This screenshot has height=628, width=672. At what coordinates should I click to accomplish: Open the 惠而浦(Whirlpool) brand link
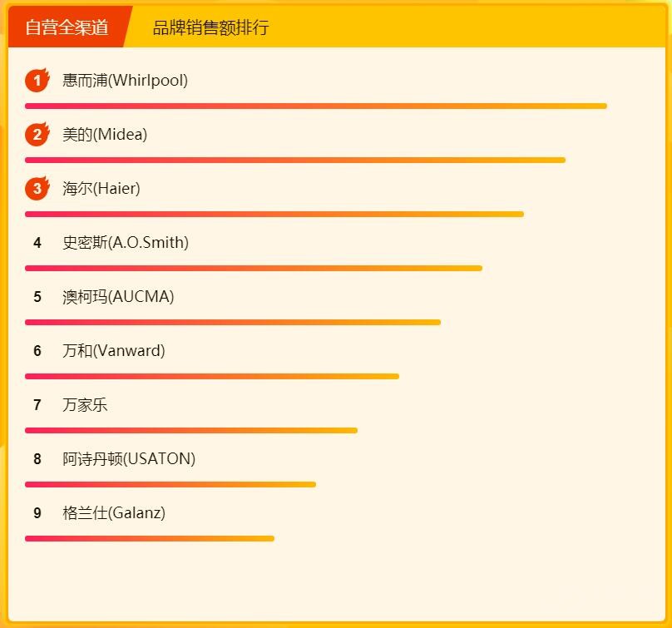click(x=125, y=81)
